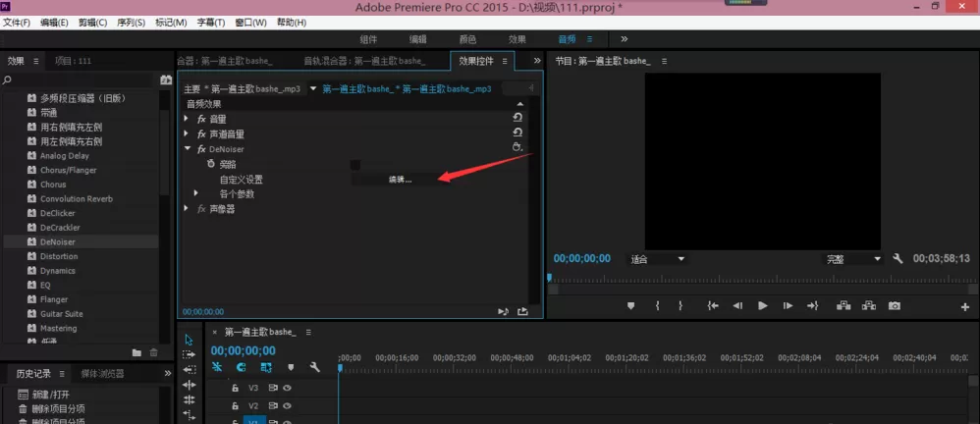Click the New Bin folder icon in Effects panel
This screenshot has height=424, width=980.
click(x=136, y=352)
